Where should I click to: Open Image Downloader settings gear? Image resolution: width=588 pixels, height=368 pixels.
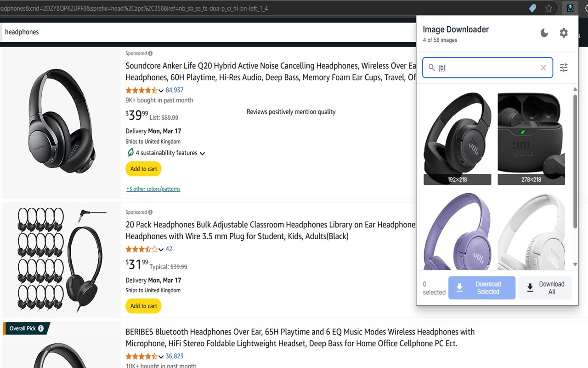pyautogui.click(x=564, y=33)
